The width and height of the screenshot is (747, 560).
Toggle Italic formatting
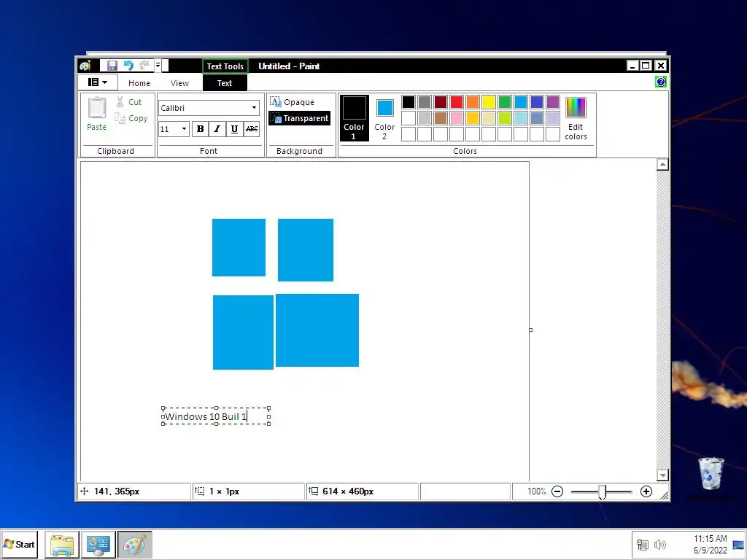pyautogui.click(x=217, y=129)
